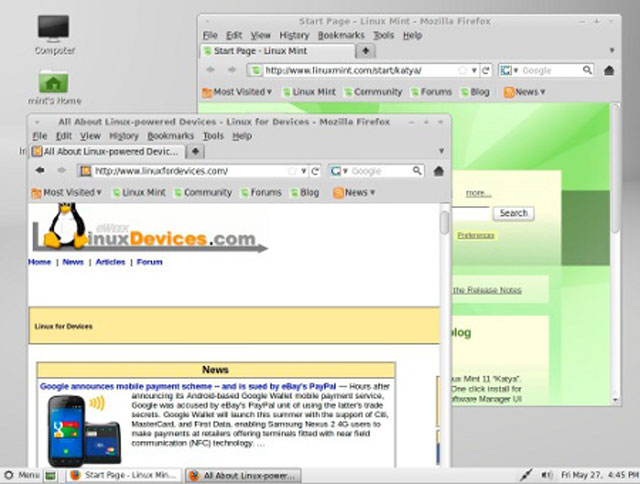
Task: Expand the News bookmark dropdown in the front window
Action: click(x=354, y=193)
